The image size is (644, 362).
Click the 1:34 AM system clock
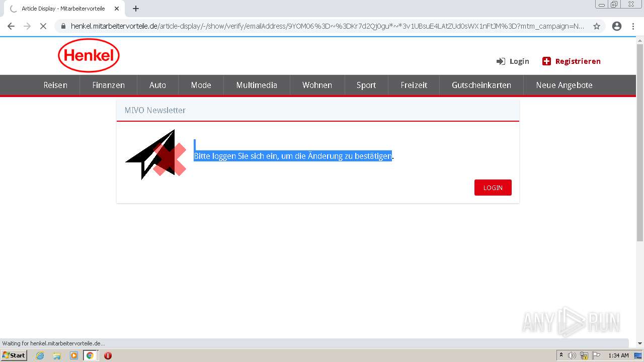618,355
